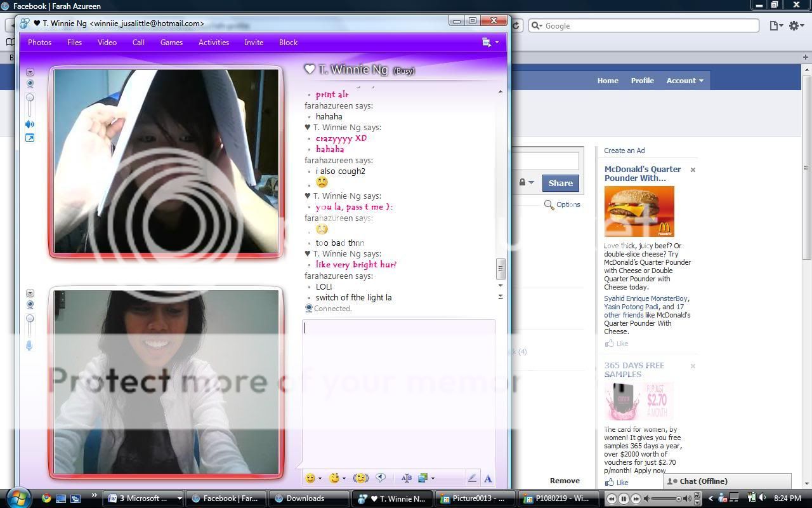
Task: Open the font style 'A' button
Action: (x=488, y=479)
